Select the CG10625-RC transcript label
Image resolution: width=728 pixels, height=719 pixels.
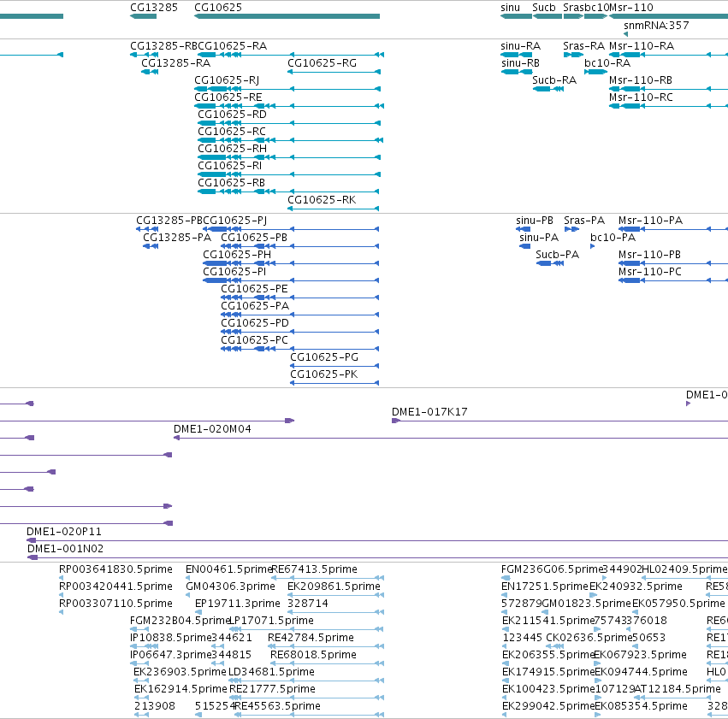click(x=232, y=132)
